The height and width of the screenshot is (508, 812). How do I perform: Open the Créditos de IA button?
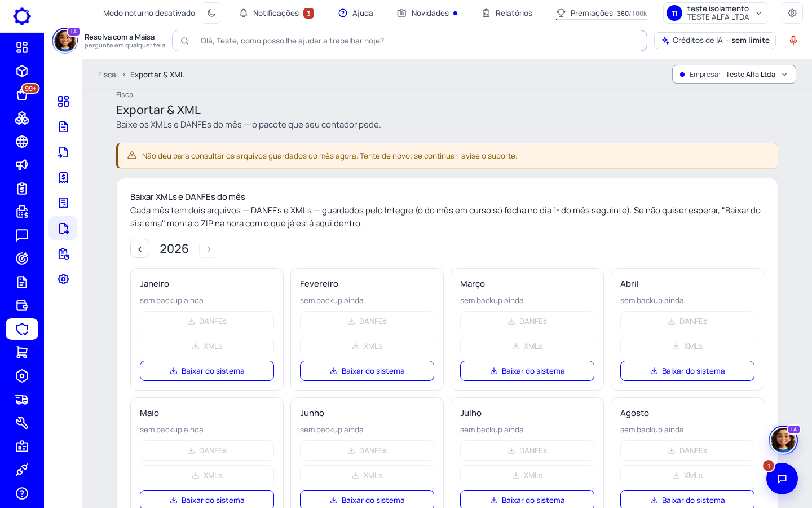coord(715,41)
